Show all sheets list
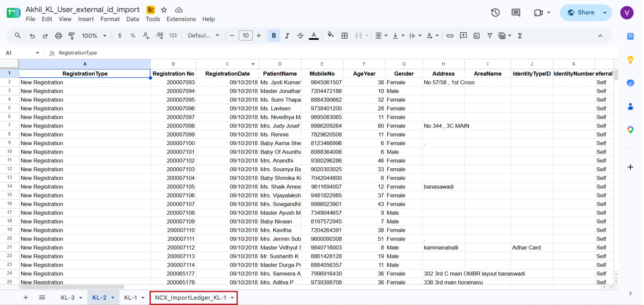Screen dimensions: 644x305 coord(42,298)
